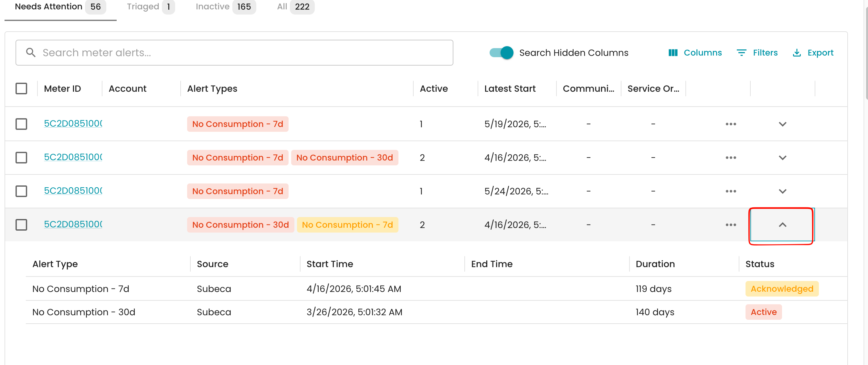This screenshot has height=365, width=868.
Task: Toggle Search Hidden Columns switch
Action: (501, 53)
